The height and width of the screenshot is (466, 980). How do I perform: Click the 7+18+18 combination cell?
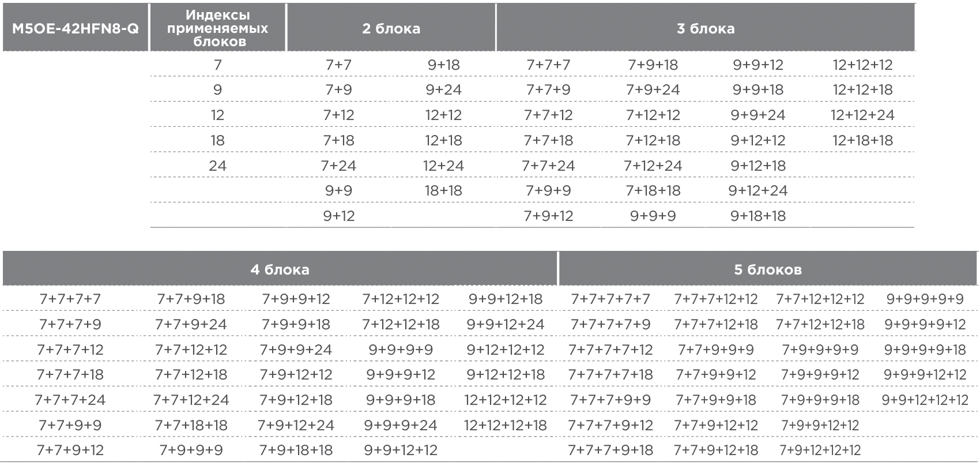tap(653, 191)
